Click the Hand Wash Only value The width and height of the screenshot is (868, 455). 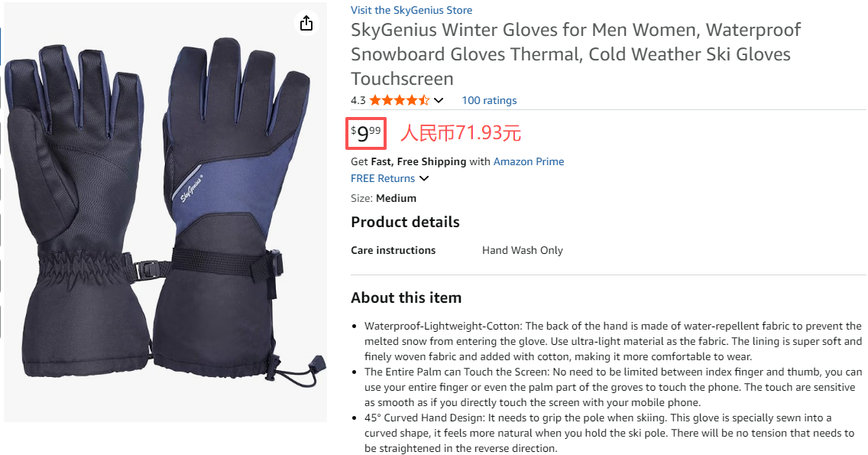[522, 250]
